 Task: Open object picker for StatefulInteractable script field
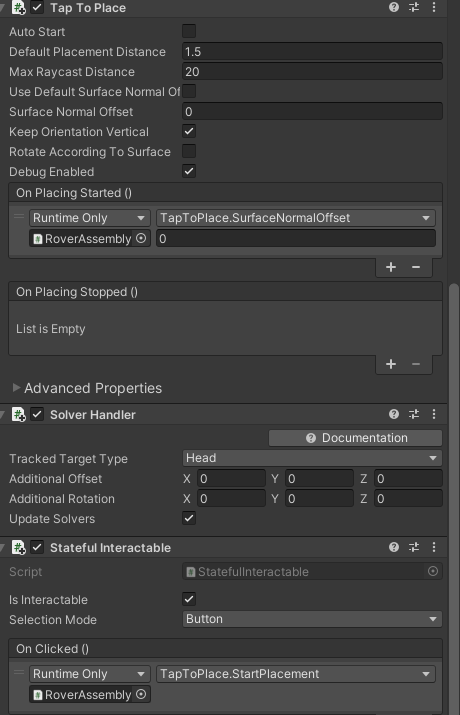(x=433, y=571)
